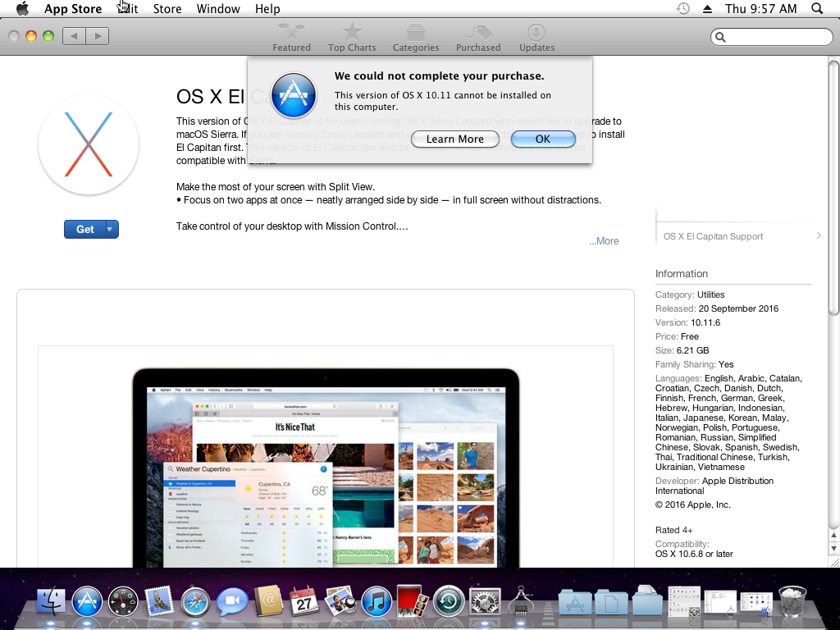This screenshot has height=630, width=840.
Task: Go back with the left arrow button
Action: coord(74,36)
